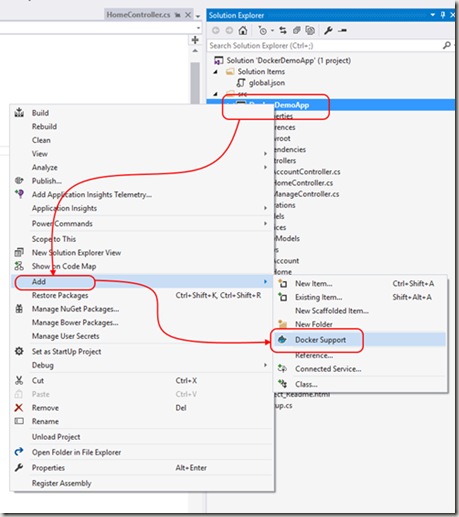Image resolution: width=459 pixels, height=517 pixels.
Task: Choose Rebuild from the context menu
Action: (x=44, y=127)
